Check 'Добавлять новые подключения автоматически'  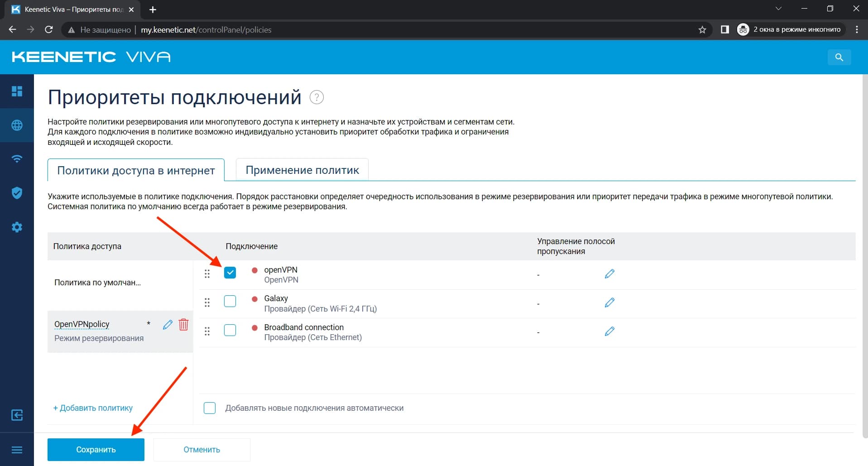pyautogui.click(x=210, y=408)
